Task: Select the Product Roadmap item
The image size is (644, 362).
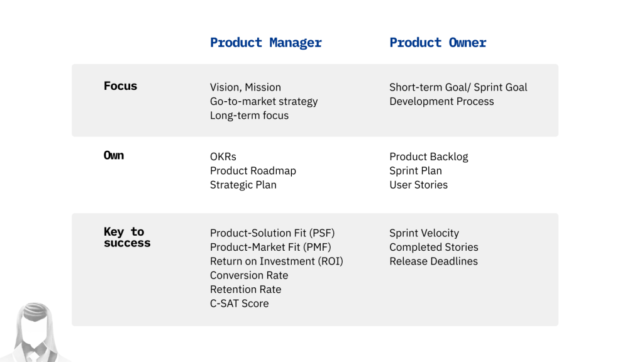Action: [253, 171]
